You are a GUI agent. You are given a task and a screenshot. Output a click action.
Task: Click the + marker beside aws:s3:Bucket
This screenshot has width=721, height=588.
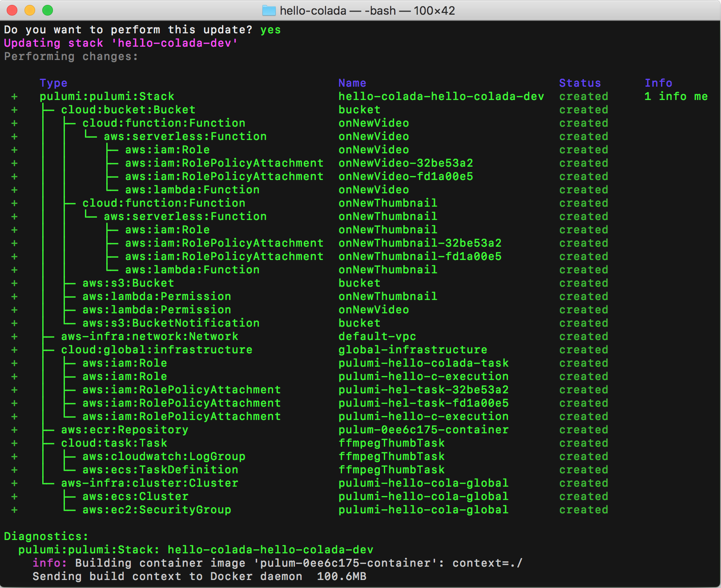pyautogui.click(x=14, y=283)
